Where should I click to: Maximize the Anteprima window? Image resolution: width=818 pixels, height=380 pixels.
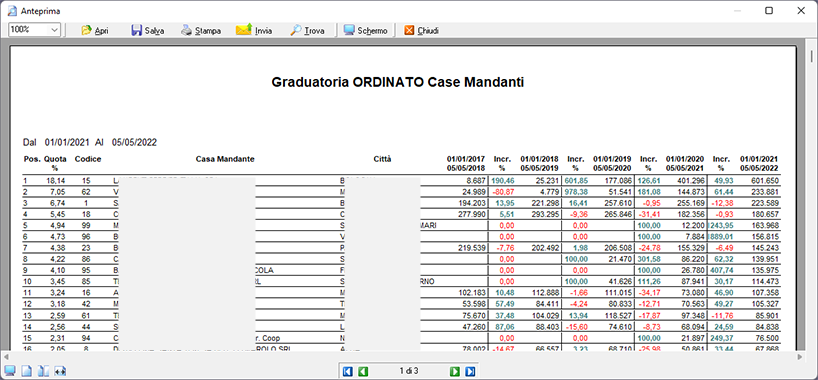coord(768,10)
